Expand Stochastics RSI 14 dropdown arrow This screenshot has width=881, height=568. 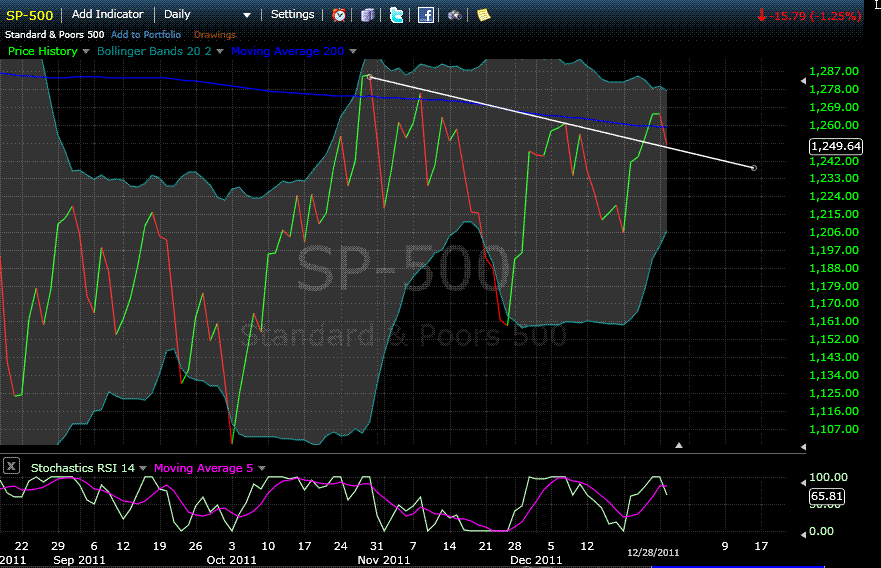point(143,468)
